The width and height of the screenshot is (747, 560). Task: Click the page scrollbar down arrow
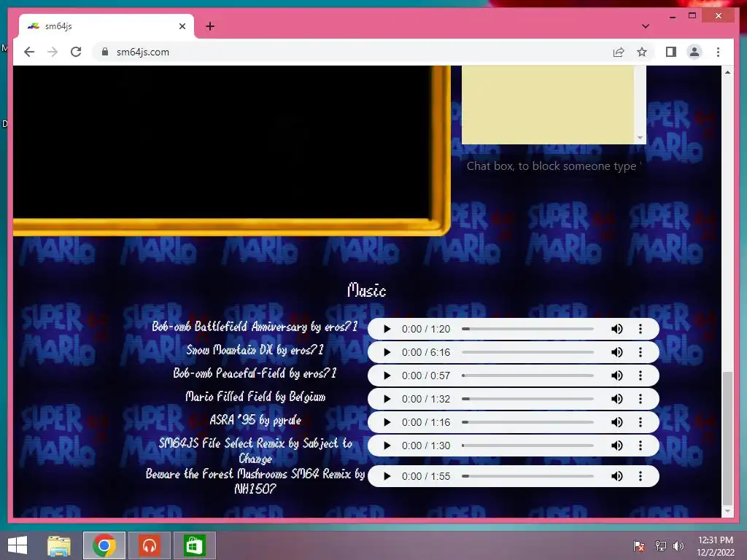(727, 511)
